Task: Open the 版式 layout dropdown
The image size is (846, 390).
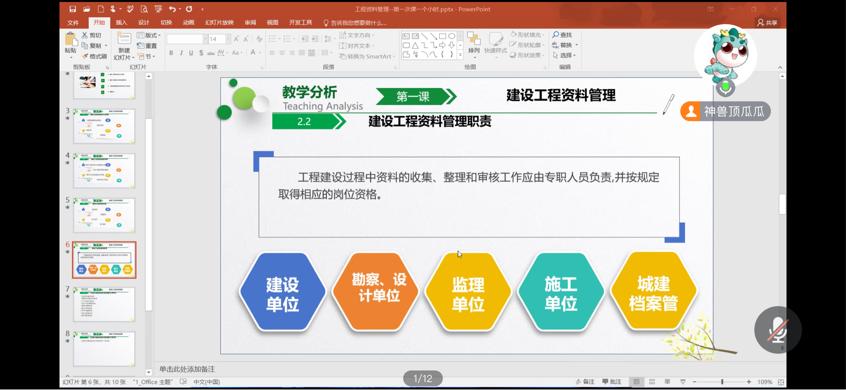Action: pos(148,35)
